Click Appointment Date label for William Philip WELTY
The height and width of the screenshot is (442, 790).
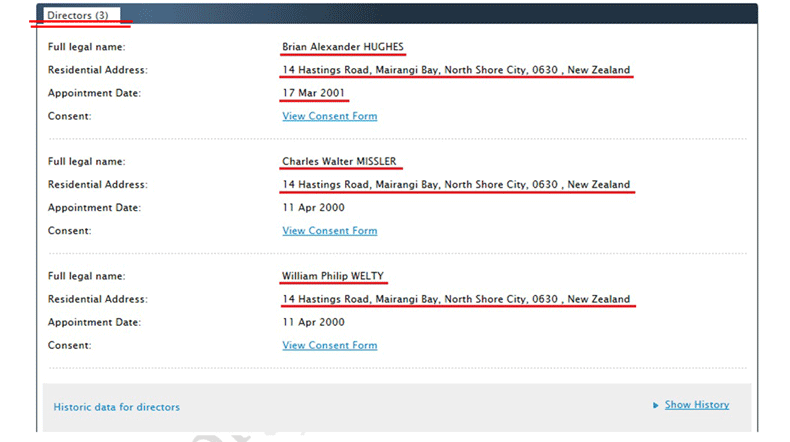(94, 322)
